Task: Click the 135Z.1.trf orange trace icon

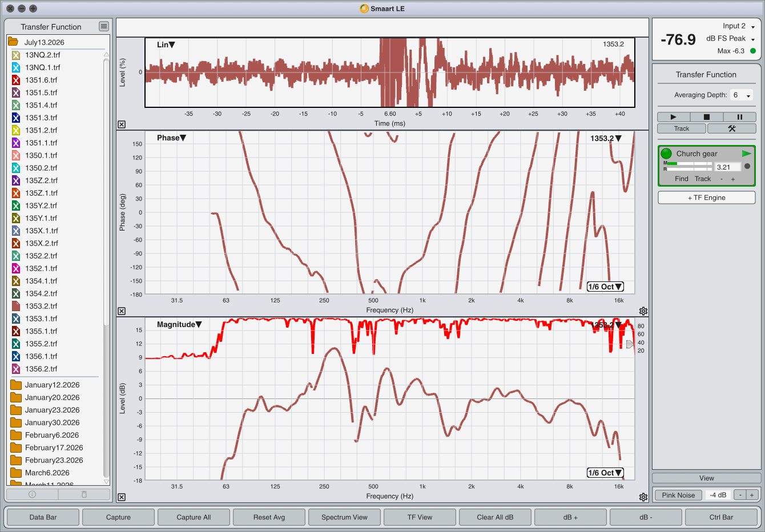Action: [x=16, y=193]
